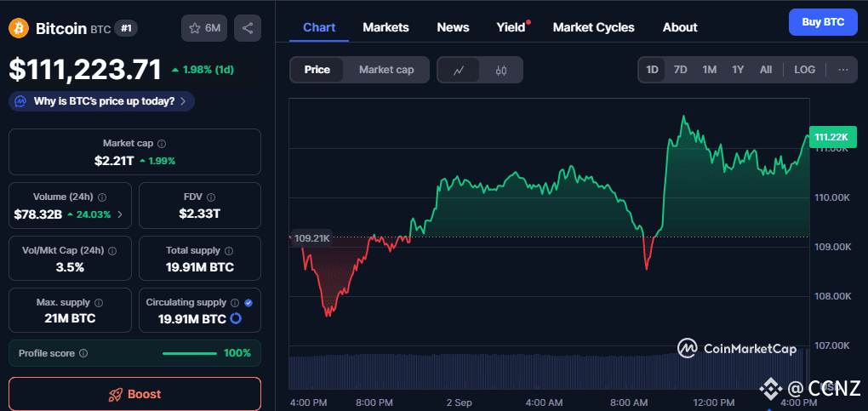Click the 110.00K price axis label
868x411 pixels.
point(832,197)
